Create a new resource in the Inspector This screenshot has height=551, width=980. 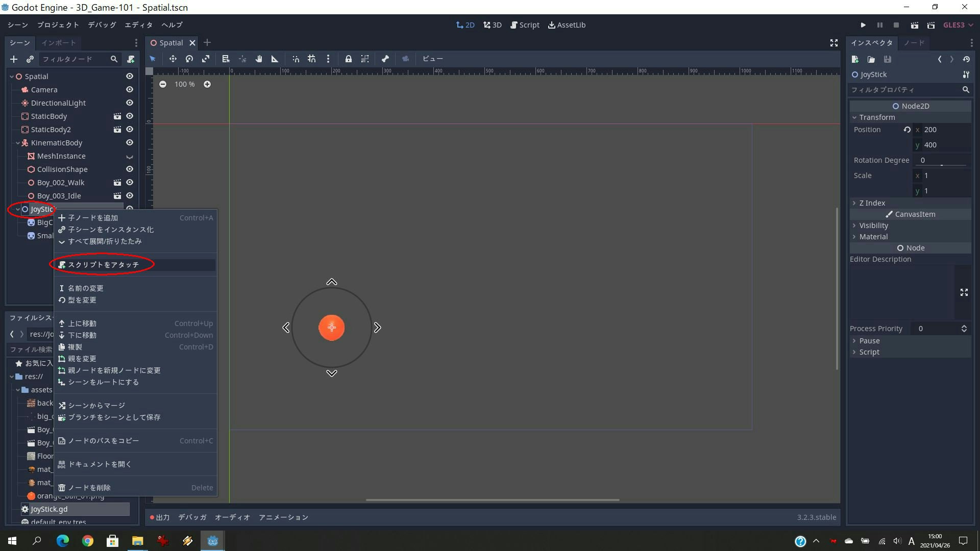(855, 59)
